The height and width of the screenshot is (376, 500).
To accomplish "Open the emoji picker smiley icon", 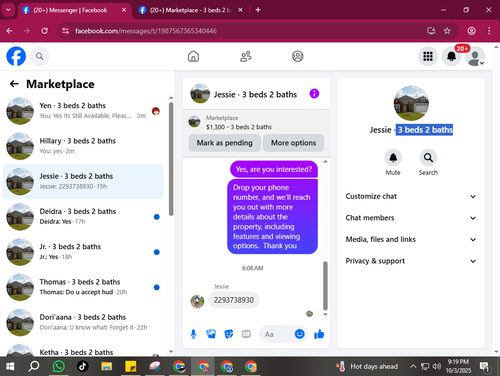I will click(300, 334).
